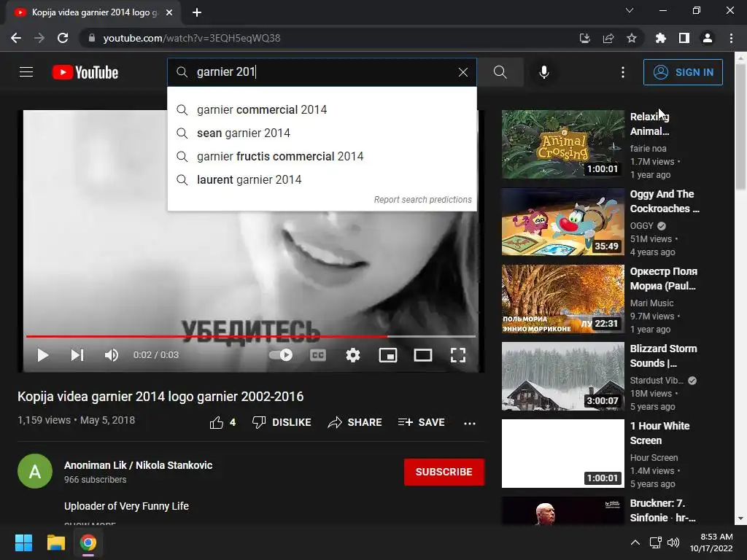747x560 pixels.
Task: Open Anoniman Lik / Nikola Stankovic channel
Action: (138, 465)
